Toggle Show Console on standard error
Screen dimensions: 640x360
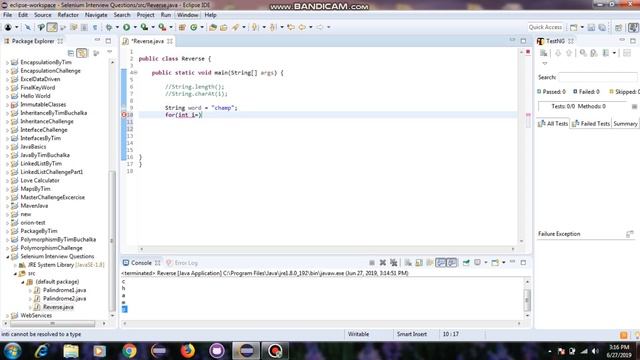[451, 262]
